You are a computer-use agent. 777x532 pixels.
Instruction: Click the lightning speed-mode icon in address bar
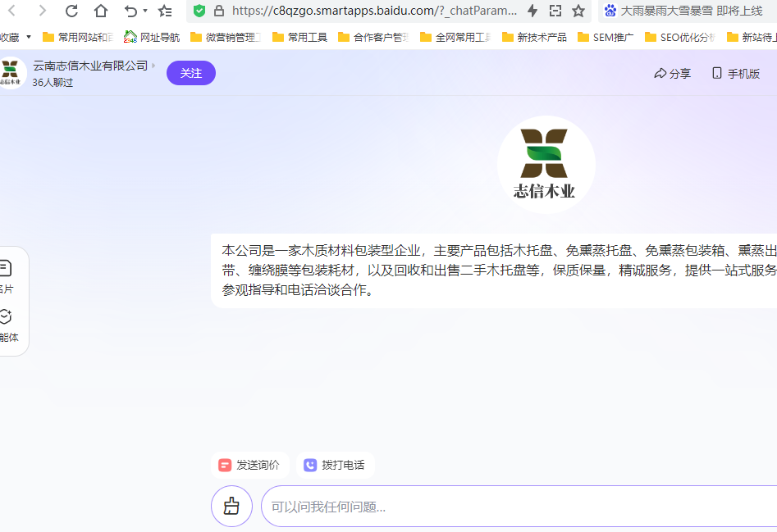coord(532,11)
